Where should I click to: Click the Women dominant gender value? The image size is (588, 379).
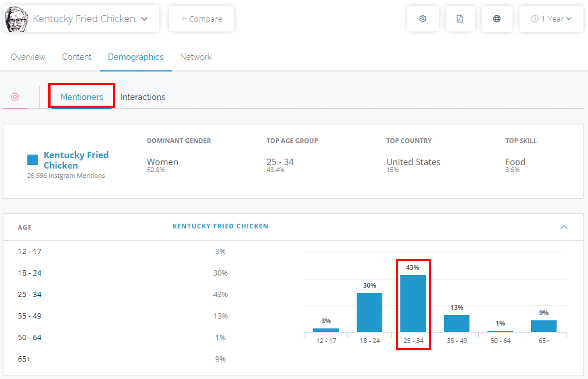pyautogui.click(x=162, y=162)
